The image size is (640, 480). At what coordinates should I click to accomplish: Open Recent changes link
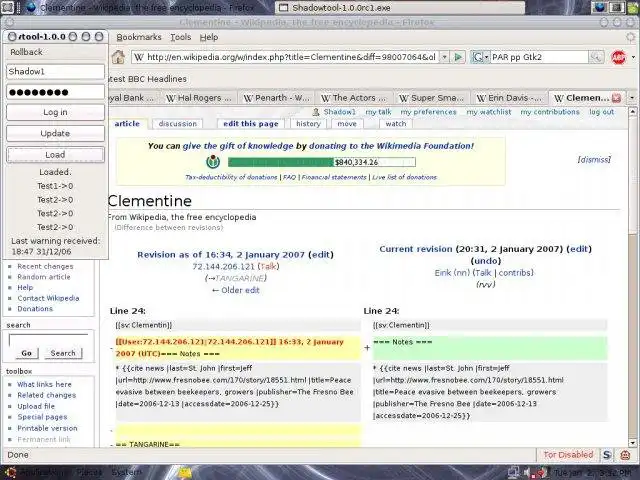[x=45, y=266]
